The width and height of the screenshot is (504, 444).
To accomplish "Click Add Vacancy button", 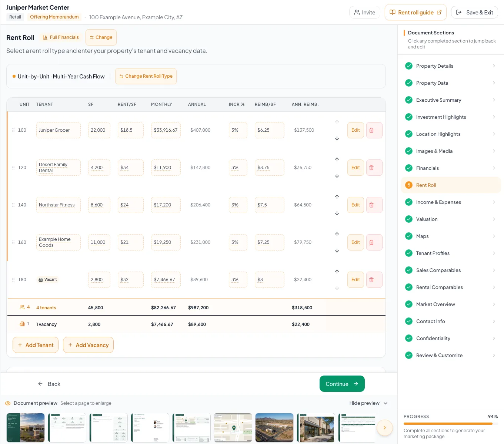I will 88,345.
